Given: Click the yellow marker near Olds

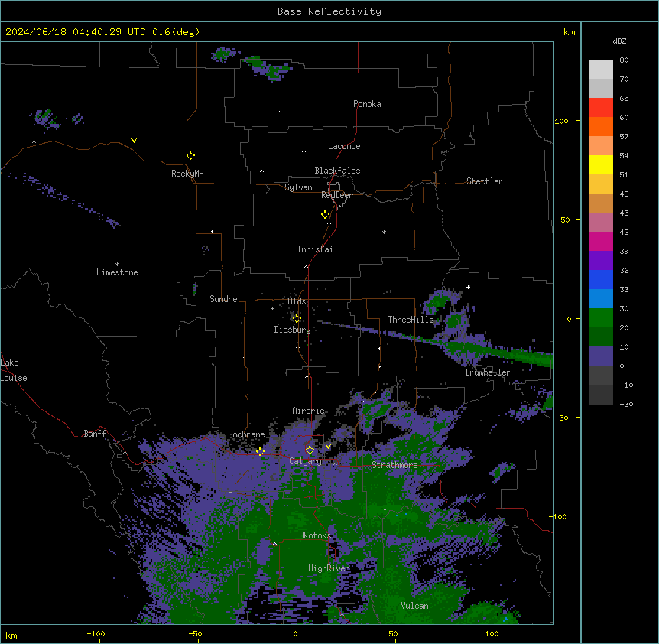Looking at the screenshot, I should pos(297,318).
